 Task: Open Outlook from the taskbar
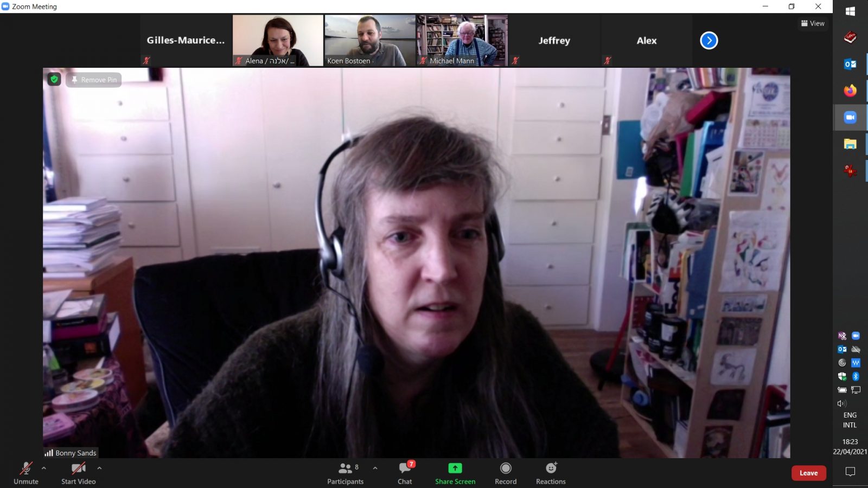[x=850, y=64]
